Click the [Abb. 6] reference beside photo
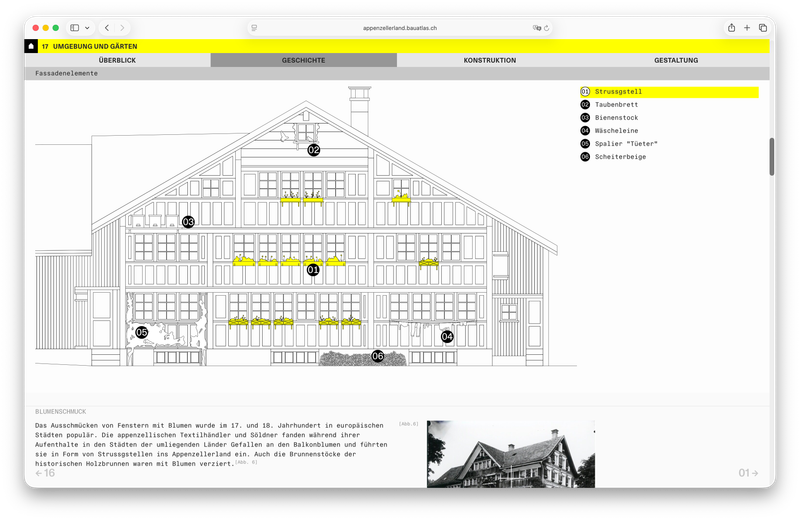 click(x=408, y=424)
